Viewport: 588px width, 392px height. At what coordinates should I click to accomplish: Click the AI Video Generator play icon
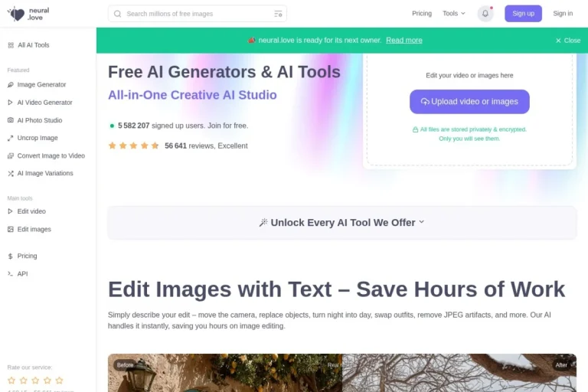pos(11,103)
